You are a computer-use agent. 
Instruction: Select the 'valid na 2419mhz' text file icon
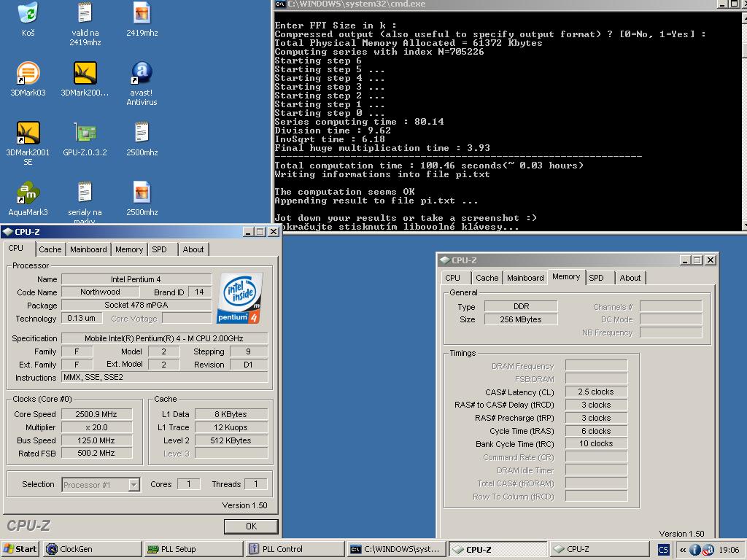point(85,13)
